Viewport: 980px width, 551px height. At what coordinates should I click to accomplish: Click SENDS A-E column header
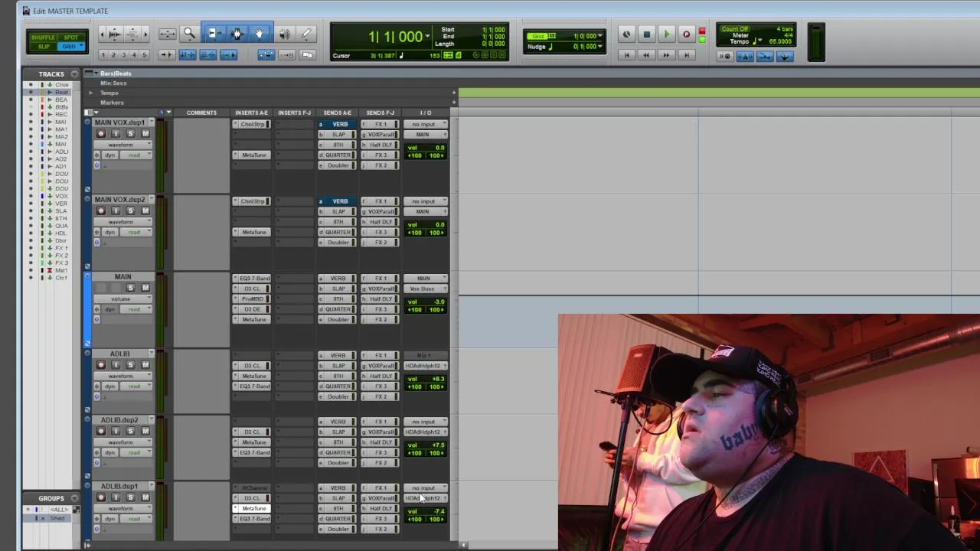click(x=337, y=112)
